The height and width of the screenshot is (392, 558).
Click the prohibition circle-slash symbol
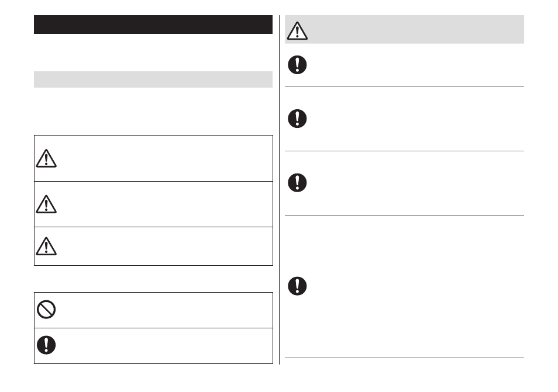pos(46,310)
